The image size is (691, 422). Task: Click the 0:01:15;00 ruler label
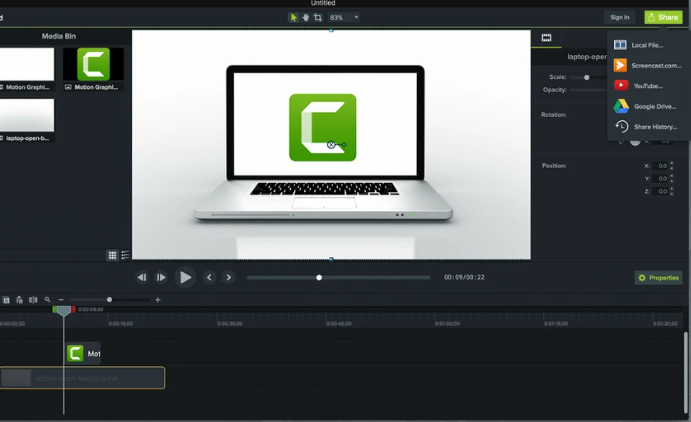(556, 324)
